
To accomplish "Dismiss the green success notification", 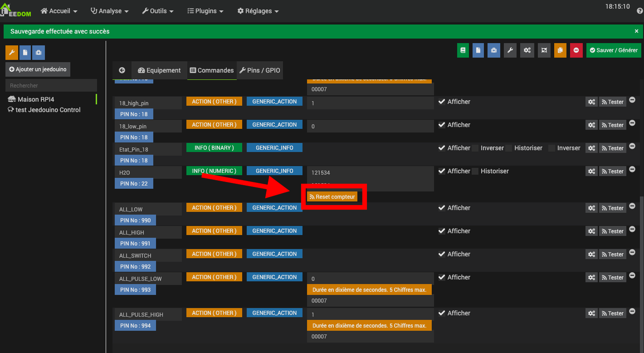I will (x=637, y=31).
